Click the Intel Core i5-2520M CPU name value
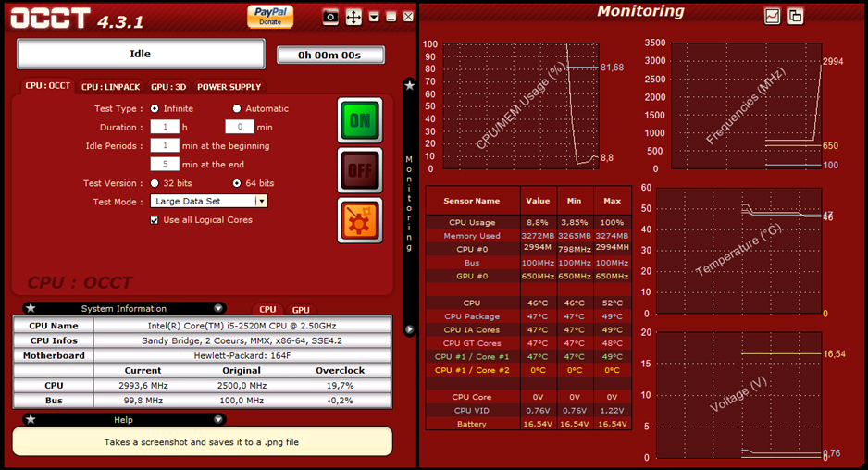Viewport: 868px width, 470px height. click(x=242, y=326)
